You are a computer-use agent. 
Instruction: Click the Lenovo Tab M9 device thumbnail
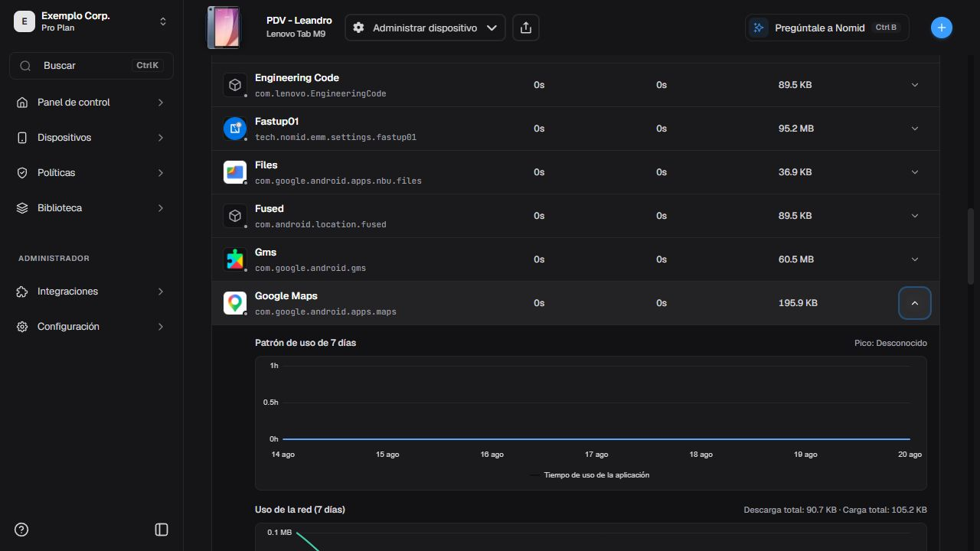[x=223, y=28]
